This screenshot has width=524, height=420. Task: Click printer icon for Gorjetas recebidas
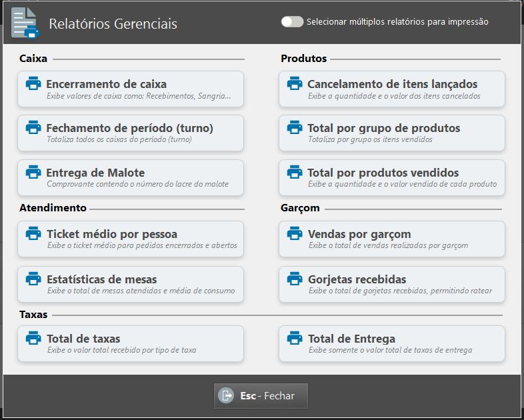pos(295,279)
